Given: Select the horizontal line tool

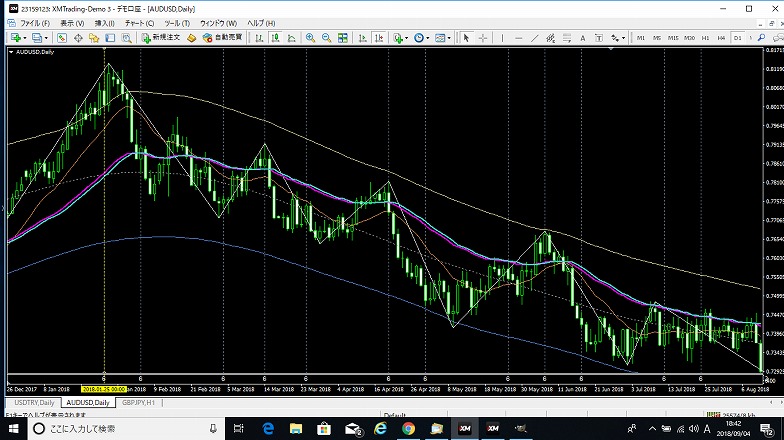Looking at the screenshot, I should (x=518, y=38).
